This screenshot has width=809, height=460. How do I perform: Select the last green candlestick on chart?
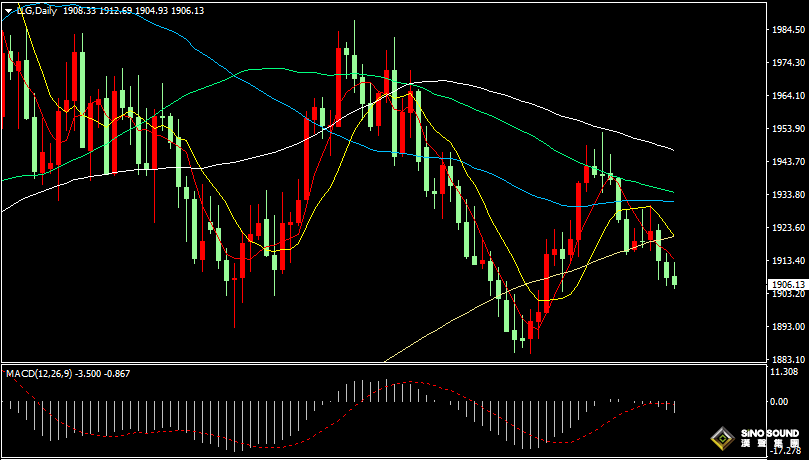click(x=675, y=280)
